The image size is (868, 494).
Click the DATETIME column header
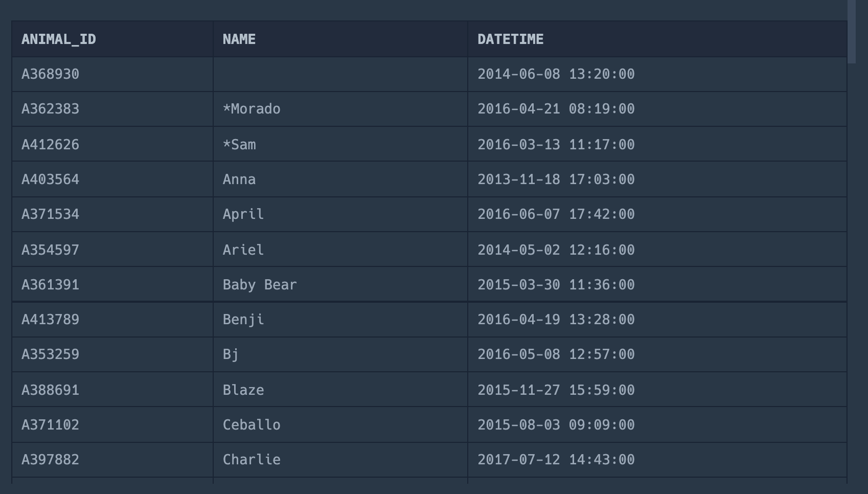[510, 39]
